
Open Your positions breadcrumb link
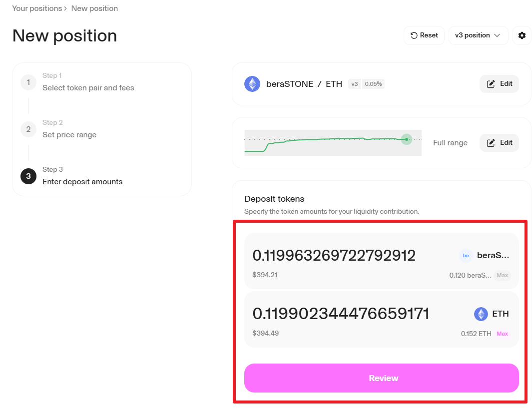37,8
